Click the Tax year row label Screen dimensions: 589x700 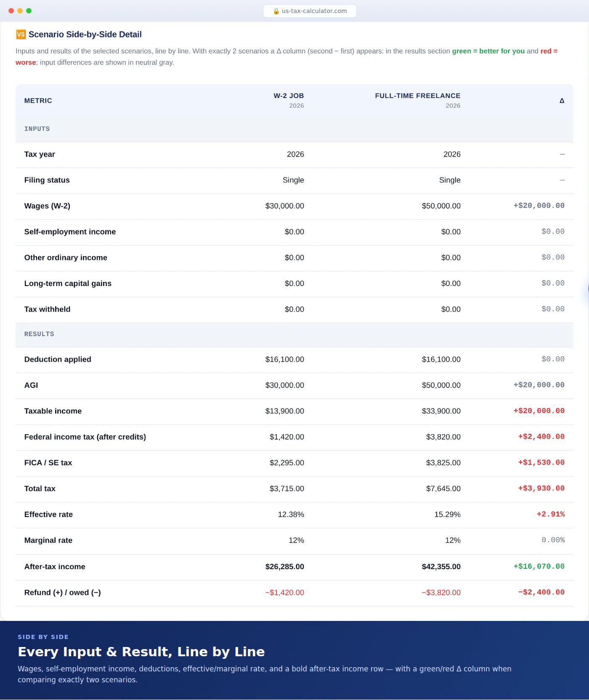40,154
